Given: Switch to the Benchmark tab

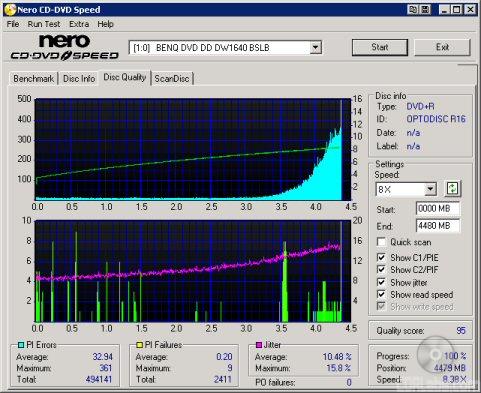Looking at the screenshot, I should click(x=33, y=79).
